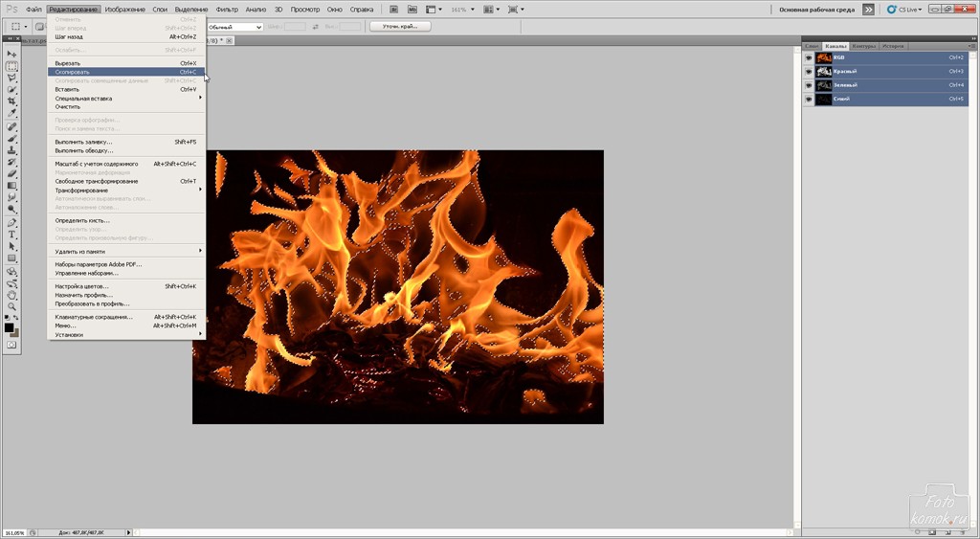980x539 pixels.
Task: Select the Blur tool
Action: pos(11,198)
